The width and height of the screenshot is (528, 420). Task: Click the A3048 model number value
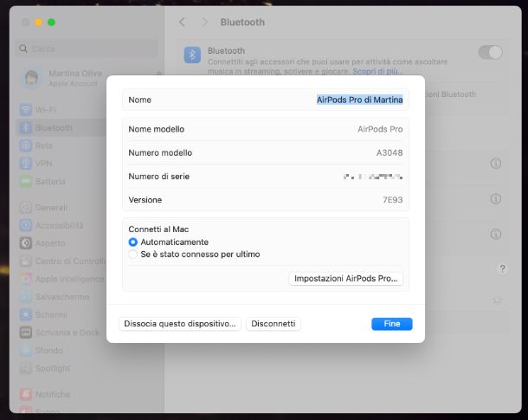390,152
